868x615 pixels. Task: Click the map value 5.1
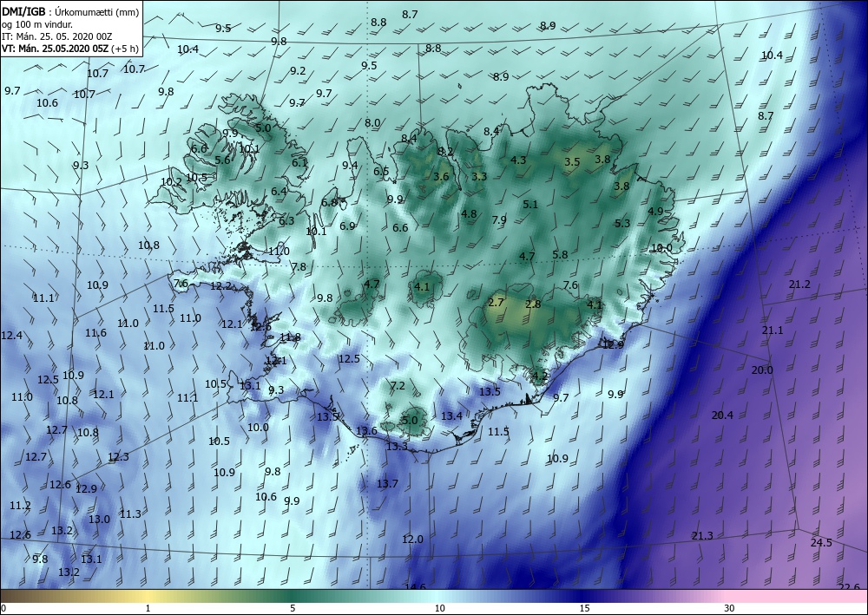[x=530, y=204]
